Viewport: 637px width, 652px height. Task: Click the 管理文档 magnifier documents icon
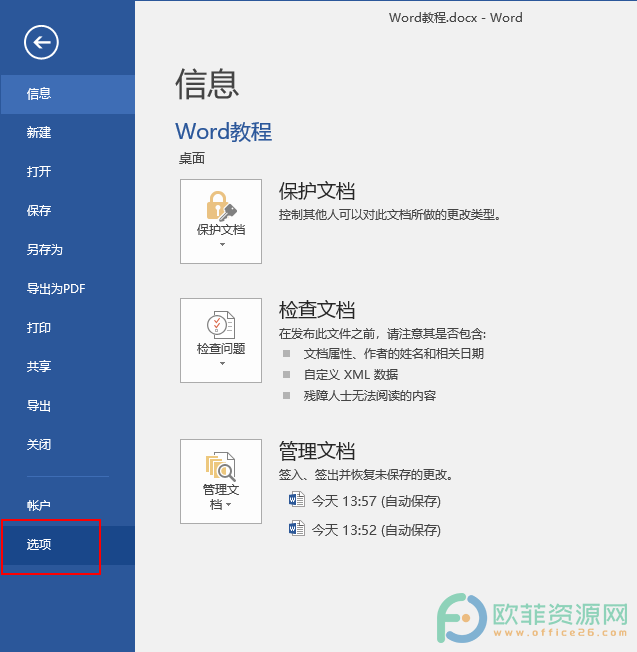(x=221, y=466)
